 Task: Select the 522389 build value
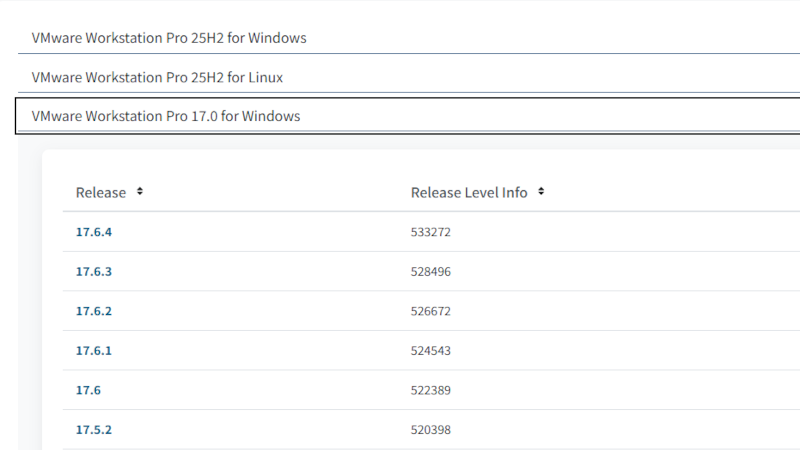point(431,390)
